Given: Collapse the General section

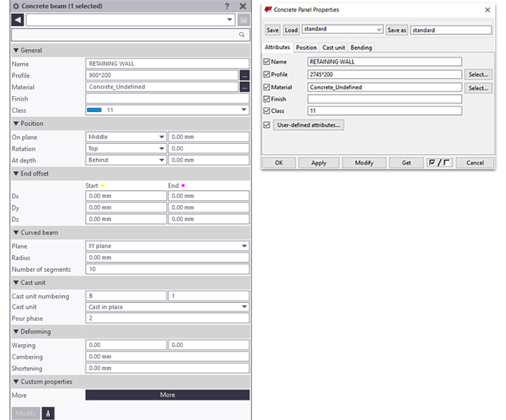Looking at the screenshot, I should tap(16, 51).
